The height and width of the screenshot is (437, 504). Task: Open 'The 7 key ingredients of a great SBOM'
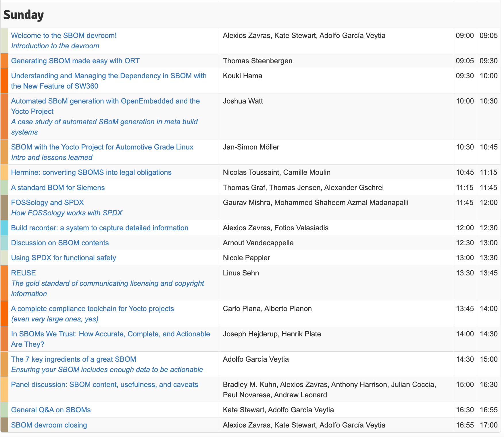point(74,359)
